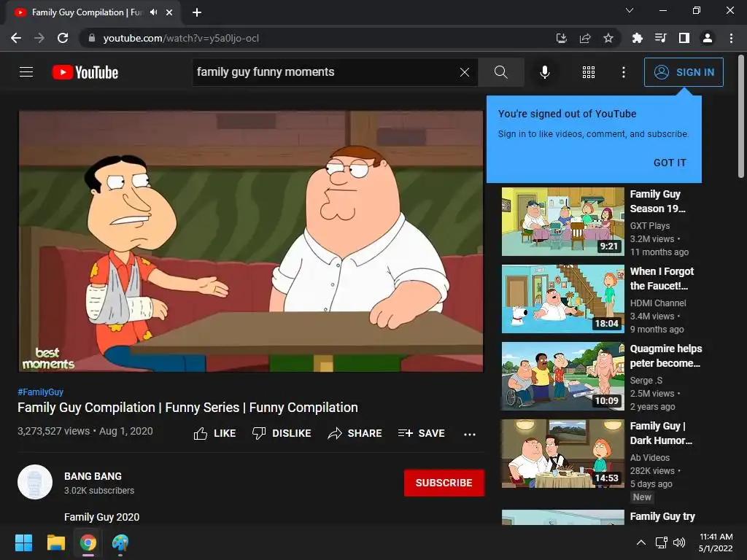Open When I Forgot the Faucet thumbnail

coord(562,298)
